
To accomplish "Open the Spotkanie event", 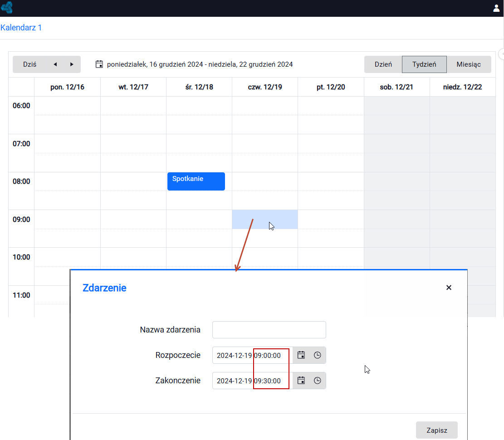I will (x=196, y=181).
